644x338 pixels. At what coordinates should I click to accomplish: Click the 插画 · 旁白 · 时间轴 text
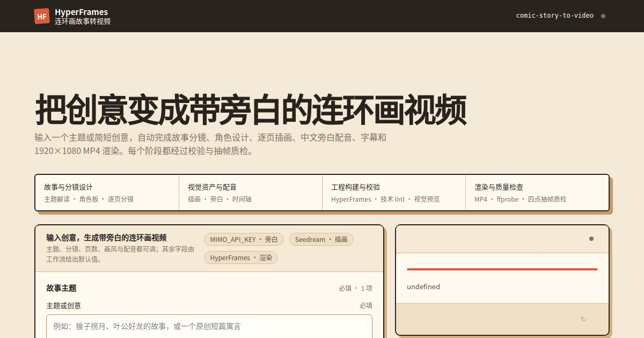tap(219, 199)
